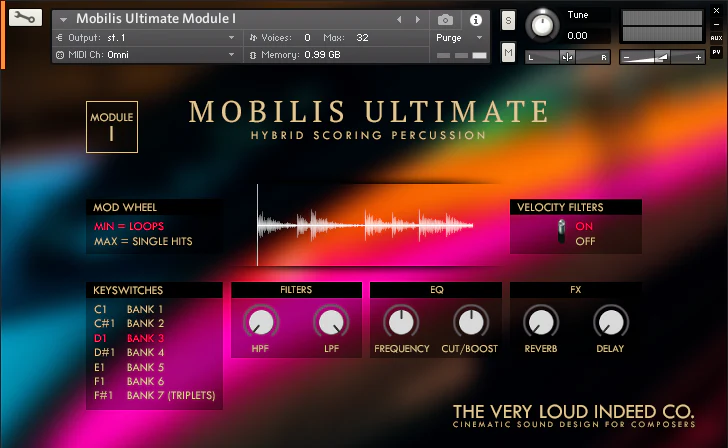Click the instrument name Mobilis Ultimate Module I

(x=156, y=19)
